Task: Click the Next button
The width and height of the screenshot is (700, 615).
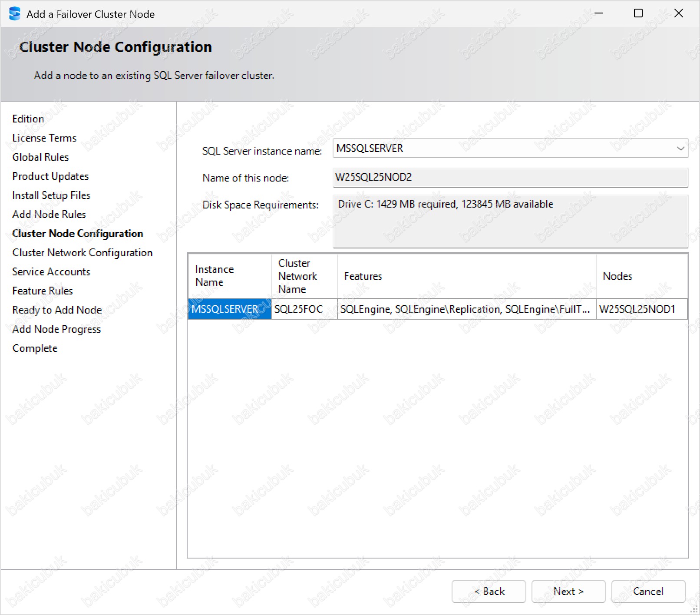Action: pos(568,591)
